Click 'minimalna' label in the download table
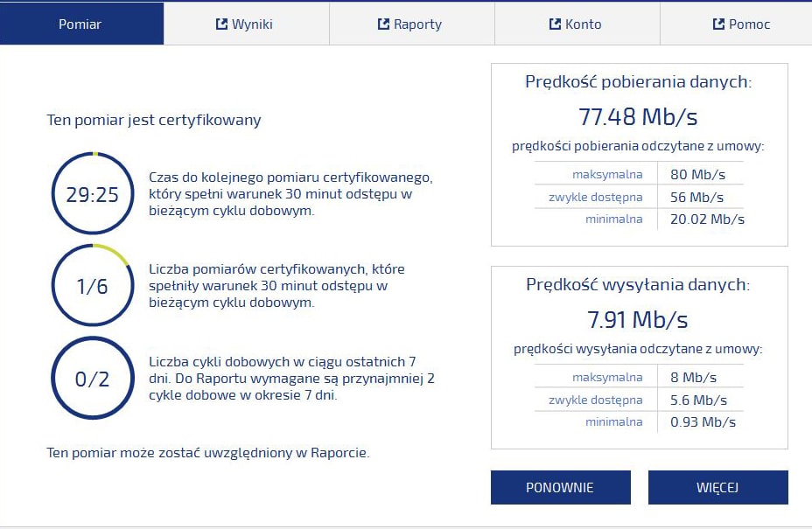 [x=614, y=219]
